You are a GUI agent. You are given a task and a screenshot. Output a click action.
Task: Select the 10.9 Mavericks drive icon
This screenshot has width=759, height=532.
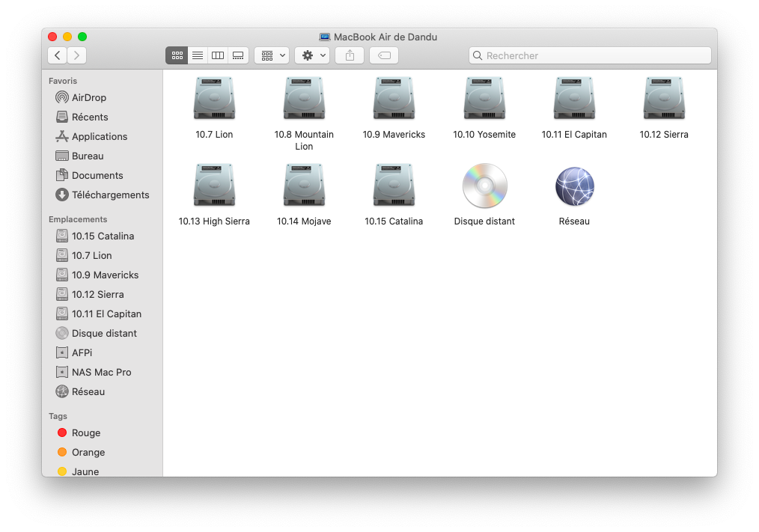point(394,98)
